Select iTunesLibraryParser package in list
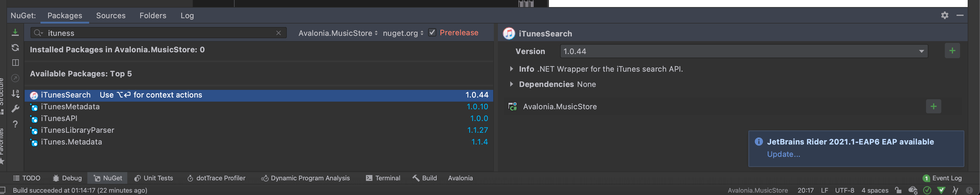The image size is (980, 195). [78, 130]
